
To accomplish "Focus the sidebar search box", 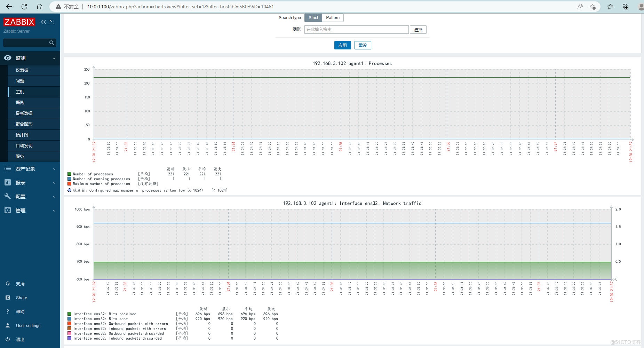I will click(30, 43).
